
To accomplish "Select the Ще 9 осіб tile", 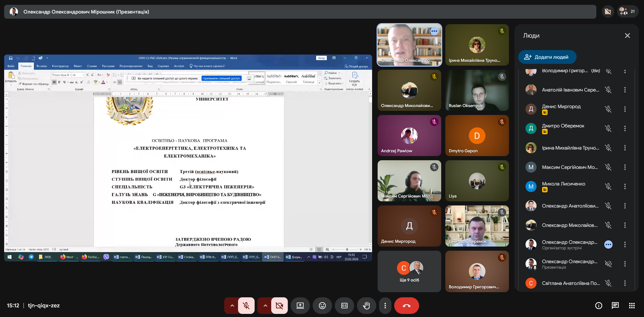I will tap(409, 271).
